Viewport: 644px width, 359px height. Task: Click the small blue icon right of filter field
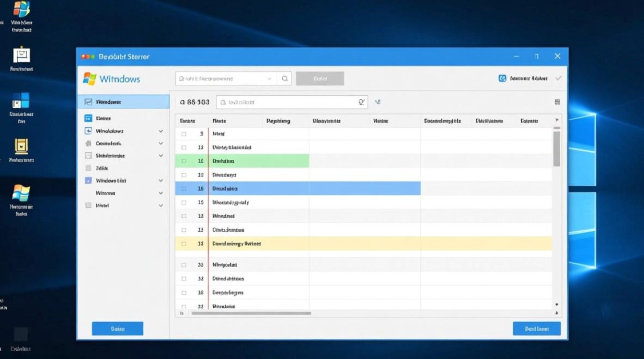(x=378, y=102)
